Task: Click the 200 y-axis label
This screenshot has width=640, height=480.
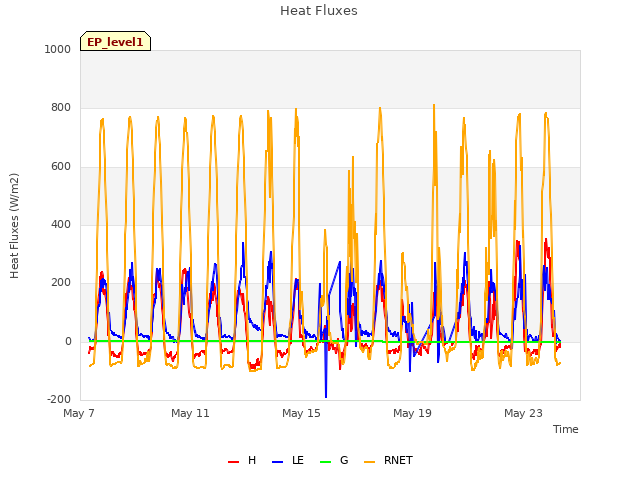Action: click(61, 282)
